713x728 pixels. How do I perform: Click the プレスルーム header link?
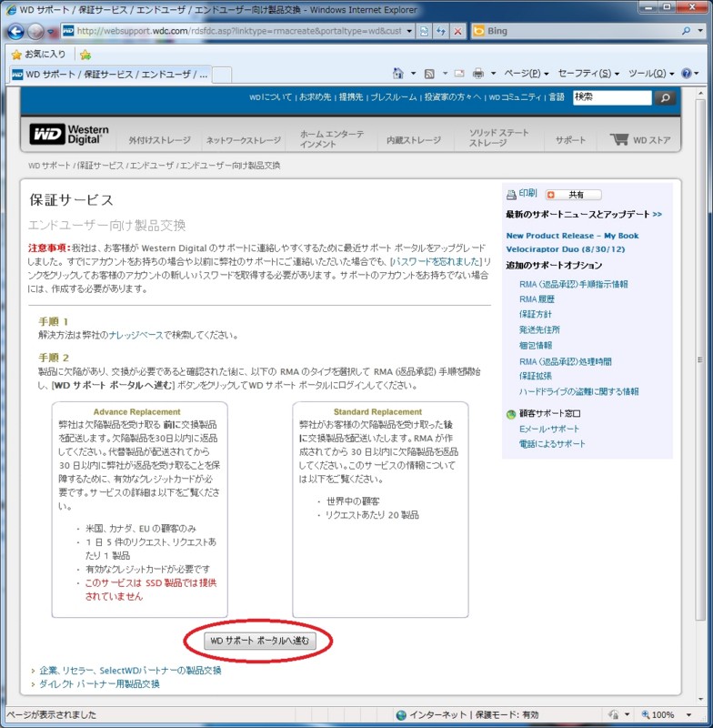point(394,97)
